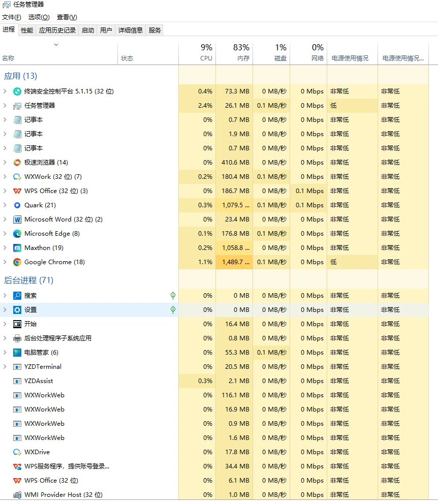The image size is (438, 504).
Task: Click the WXDrive icon
Action: tap(17, 452)
